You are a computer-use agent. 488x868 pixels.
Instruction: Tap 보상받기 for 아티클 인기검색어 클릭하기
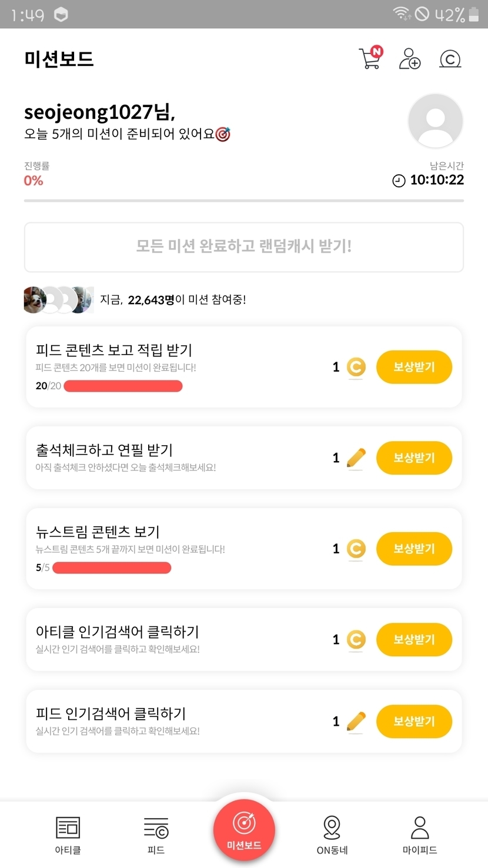click(414, 639)
